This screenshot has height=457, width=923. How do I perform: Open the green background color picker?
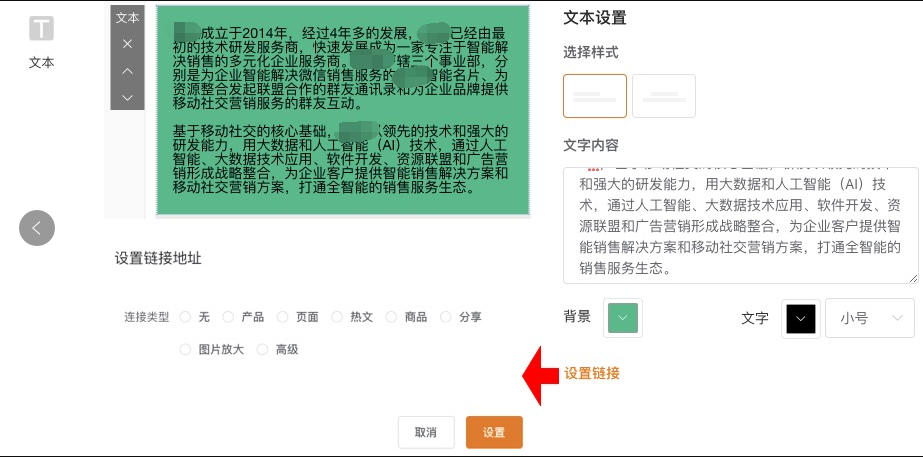[623, 318]
